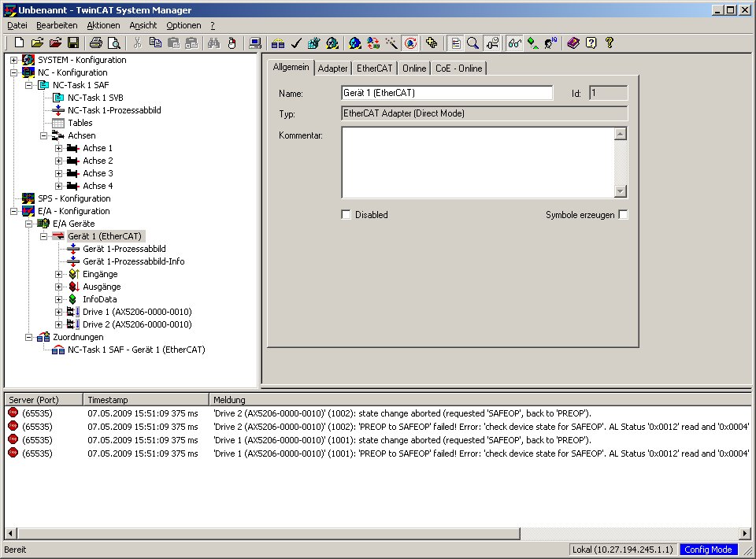Select SPS - Konfiguration in tree
The image size is (756, 559).
74,198
